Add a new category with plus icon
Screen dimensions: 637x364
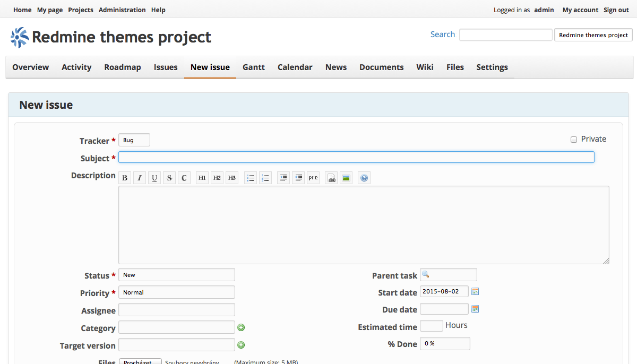click(241, 327)
